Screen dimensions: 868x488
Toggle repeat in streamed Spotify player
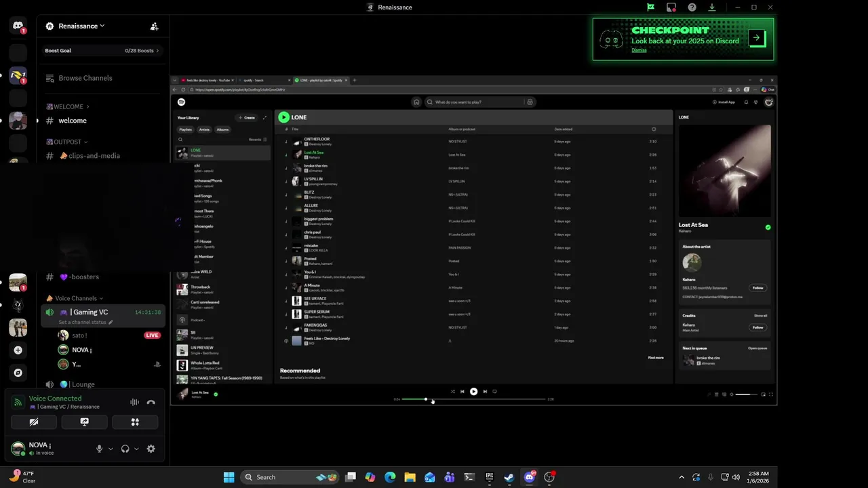pos(494,391)
